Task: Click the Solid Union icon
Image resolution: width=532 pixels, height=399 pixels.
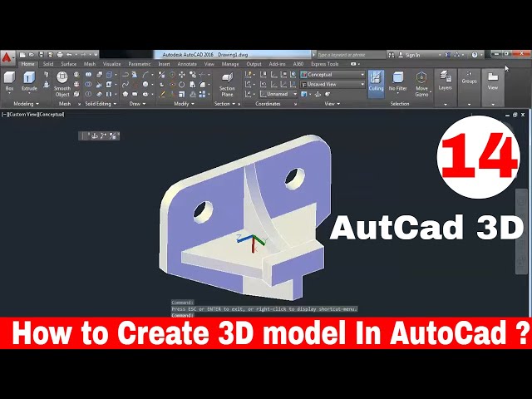Action: 88,74
